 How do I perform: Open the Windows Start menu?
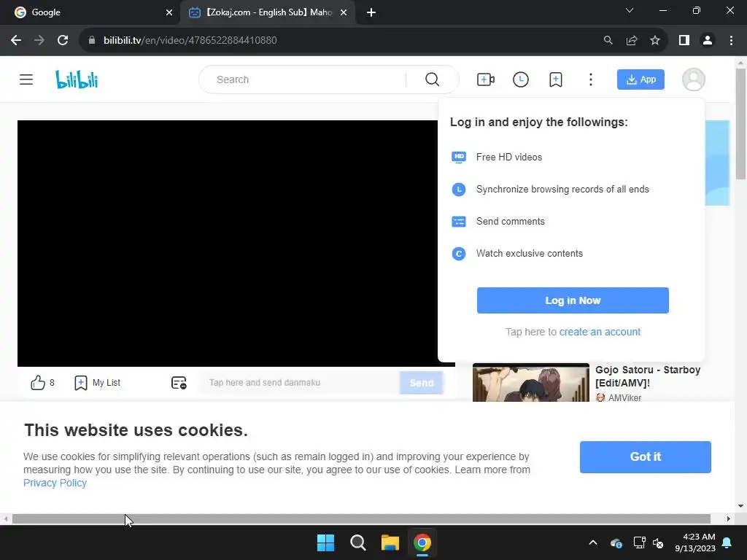point(326,542)
